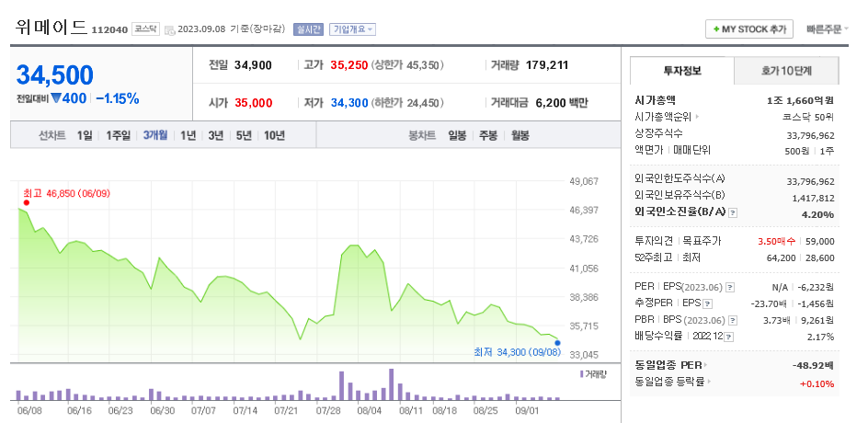The width and height of the screenshot is (868, 423).
Task: Click the 고가 value 35,250
Action: pyautogui.click(x=349, y=65)
